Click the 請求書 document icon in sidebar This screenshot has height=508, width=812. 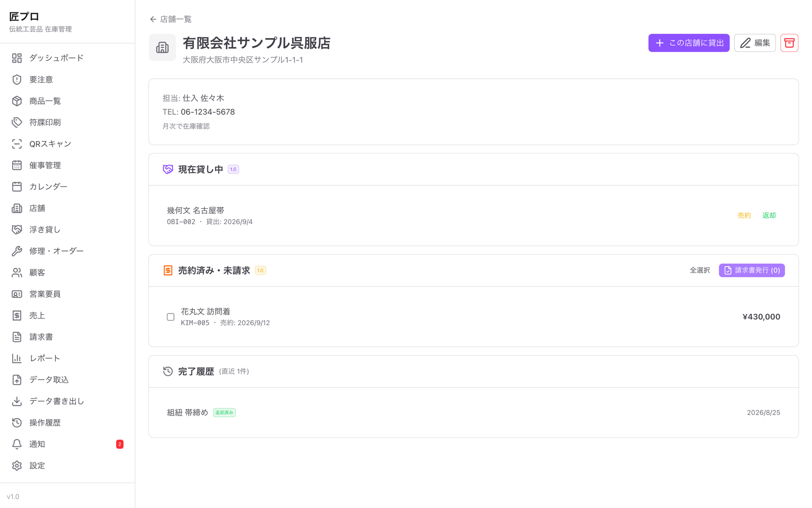[x=17, y=337]
